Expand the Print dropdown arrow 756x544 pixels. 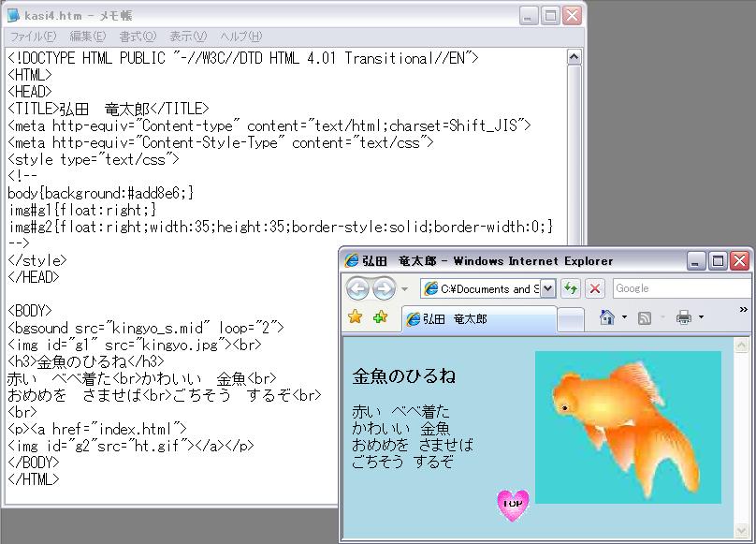pyautogui.click(x=701, y=317)
